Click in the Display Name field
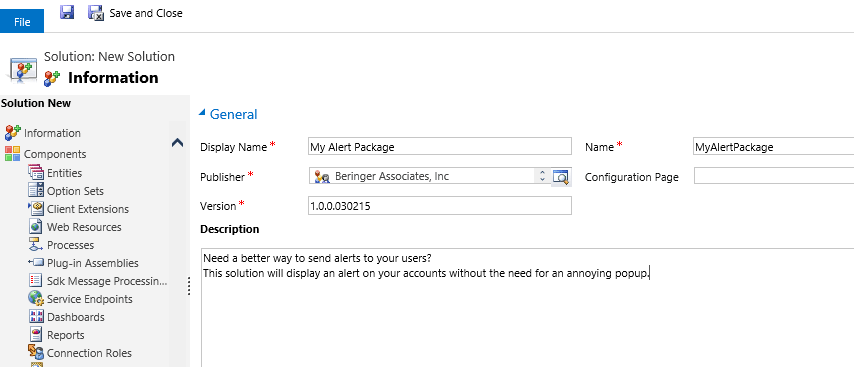 [x=440, y=146]
